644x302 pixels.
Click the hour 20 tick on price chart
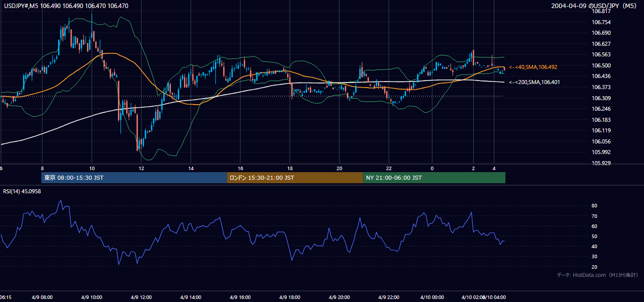coord(339,169)
